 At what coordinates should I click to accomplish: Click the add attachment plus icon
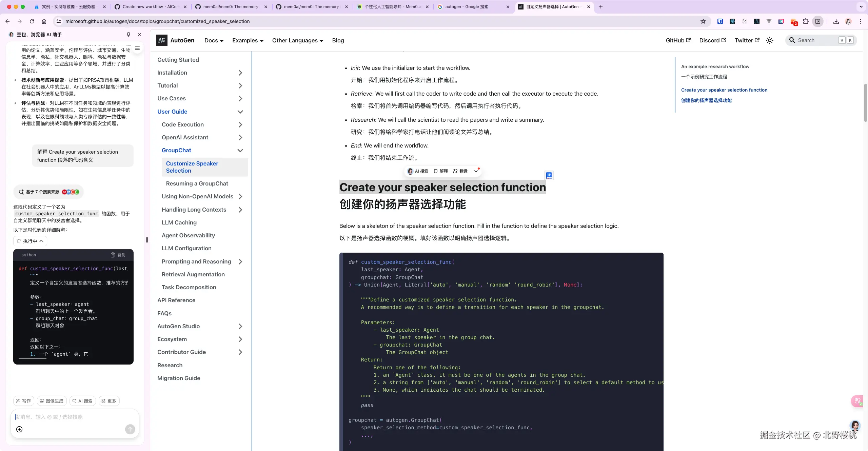[x=19, y=429]
